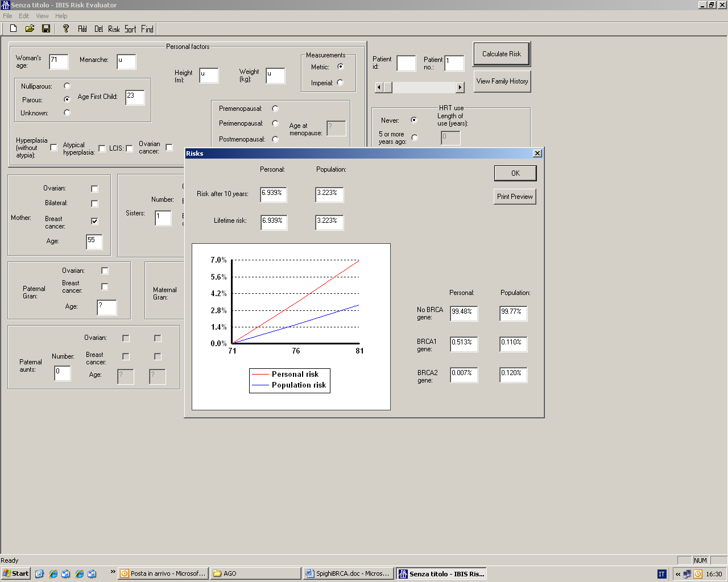Expand the quick launch overflow chevron

click(x=113, y=572)
